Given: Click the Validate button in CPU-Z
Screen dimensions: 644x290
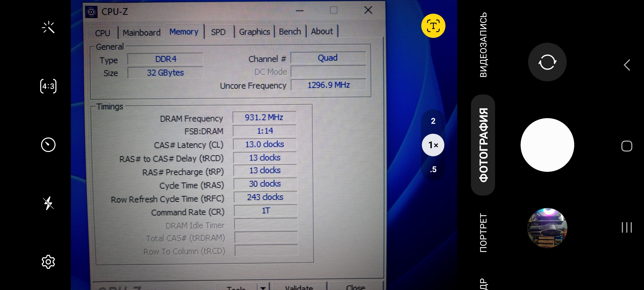Looking at the screenshot, I should (x=299, y=287).
